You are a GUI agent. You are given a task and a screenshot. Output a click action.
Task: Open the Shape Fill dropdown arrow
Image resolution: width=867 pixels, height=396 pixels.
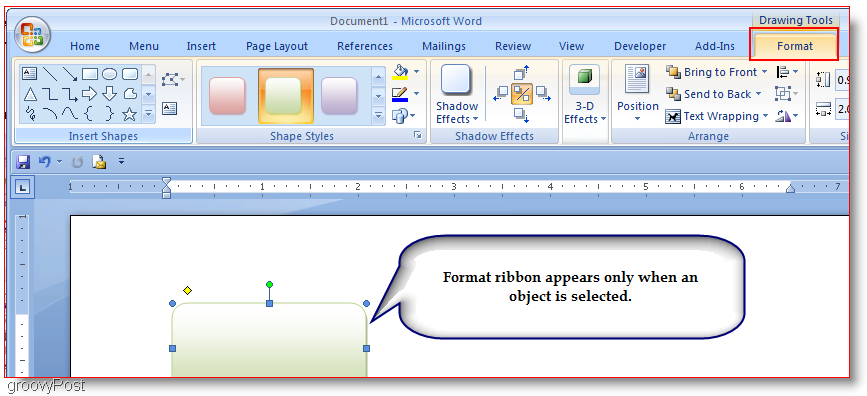[416, 72]
